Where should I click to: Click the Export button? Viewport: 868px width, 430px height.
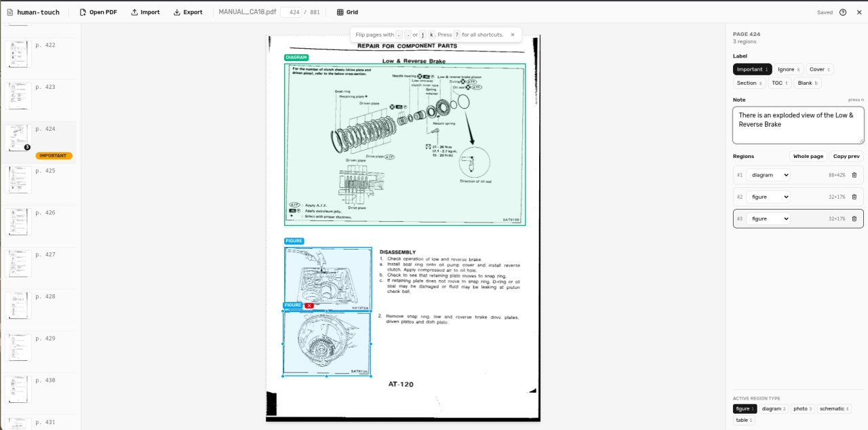(188, 12)
